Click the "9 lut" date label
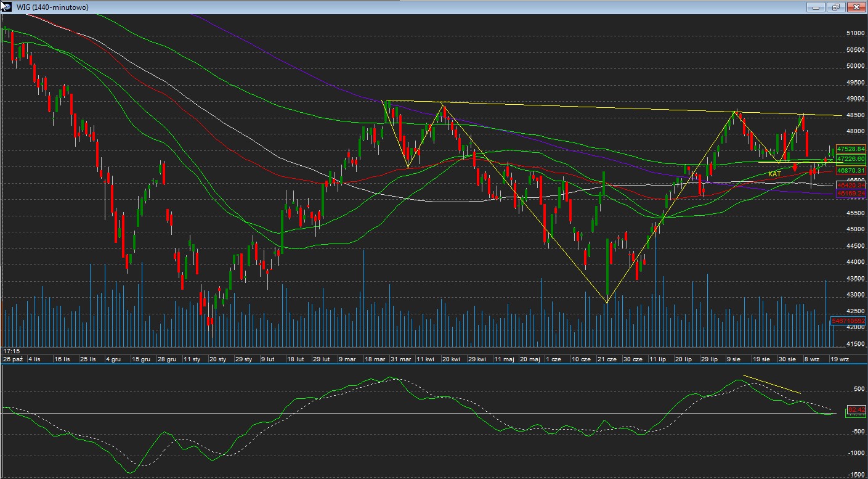This screenshot has width=868, height=479. (x=268, y=358)
